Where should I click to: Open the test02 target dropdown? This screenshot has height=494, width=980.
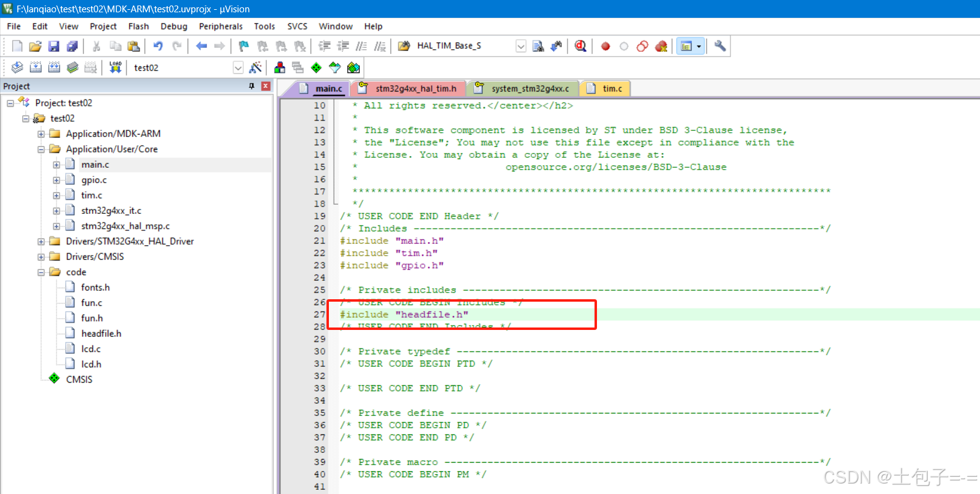coord(238,68)
